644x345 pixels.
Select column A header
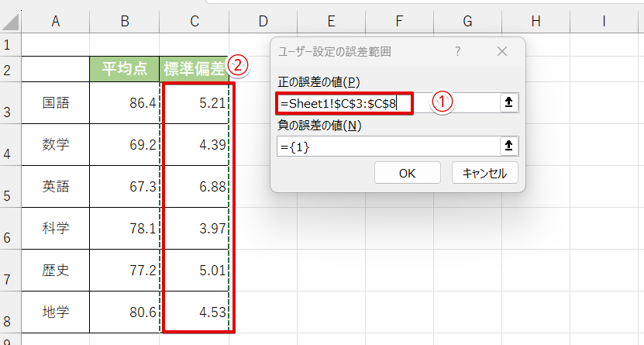[x=55, y=22]
